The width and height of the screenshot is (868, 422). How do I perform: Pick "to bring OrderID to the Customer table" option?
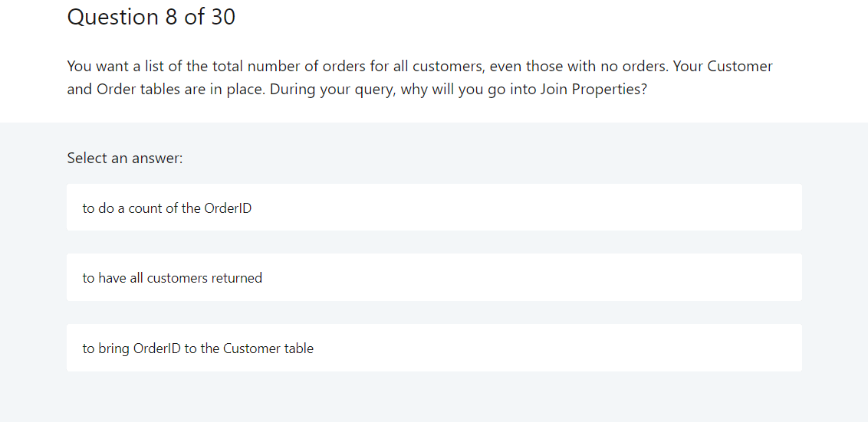pyautogui.click(x=434, y=348)
